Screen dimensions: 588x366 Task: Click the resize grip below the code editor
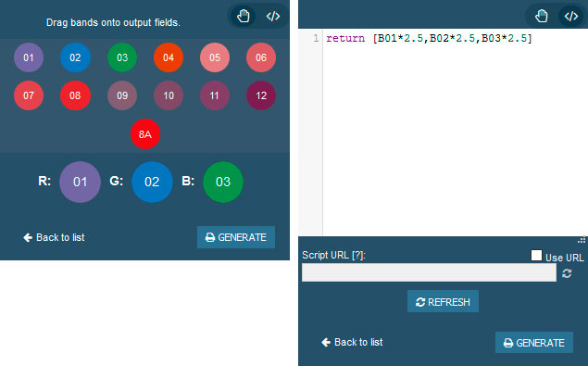click(x=582, y=240)
